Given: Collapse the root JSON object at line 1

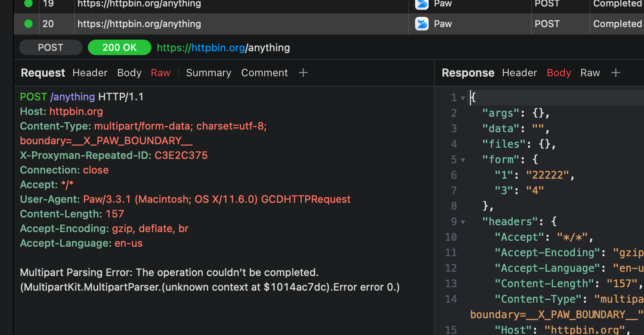Looking at the screenshot, I should click(463, 98).
